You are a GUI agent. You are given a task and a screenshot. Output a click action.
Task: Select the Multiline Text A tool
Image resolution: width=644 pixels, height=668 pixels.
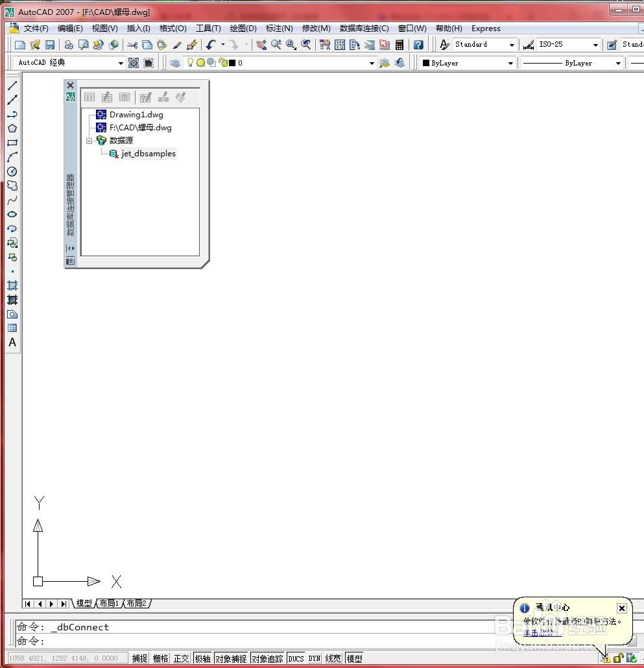tap(12, 342)
